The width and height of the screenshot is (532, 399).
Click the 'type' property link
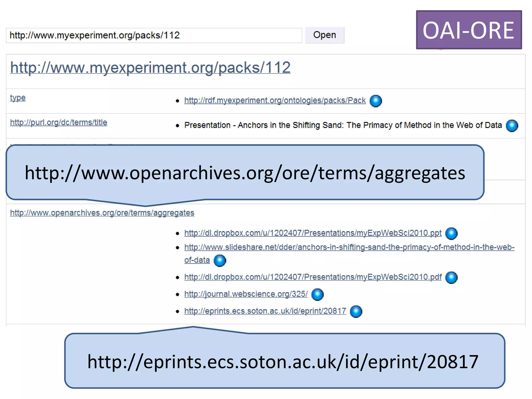18,98
